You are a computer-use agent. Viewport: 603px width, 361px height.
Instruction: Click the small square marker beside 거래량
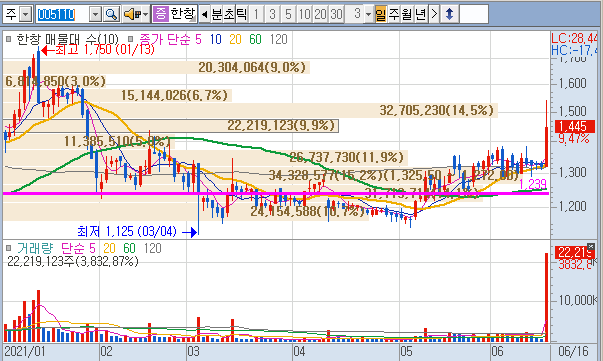[x=8, y=248]
